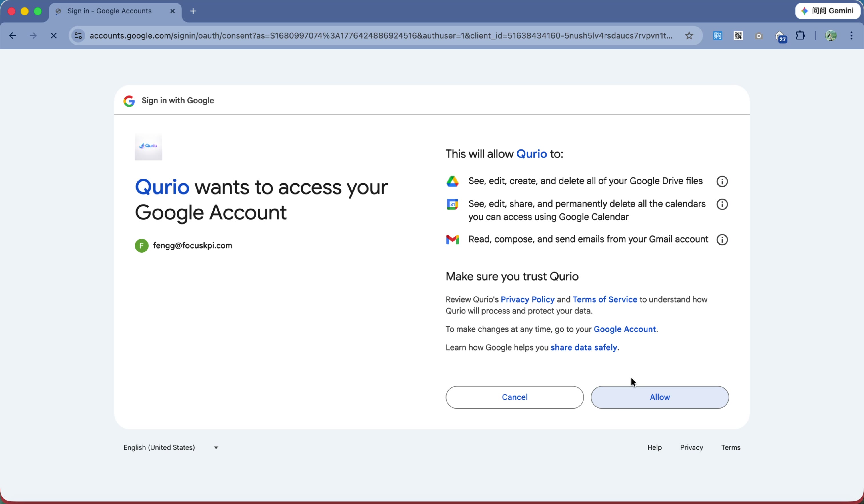
Task: Click the Google Calendar icon in permissions list
Action: coord(453,204)
